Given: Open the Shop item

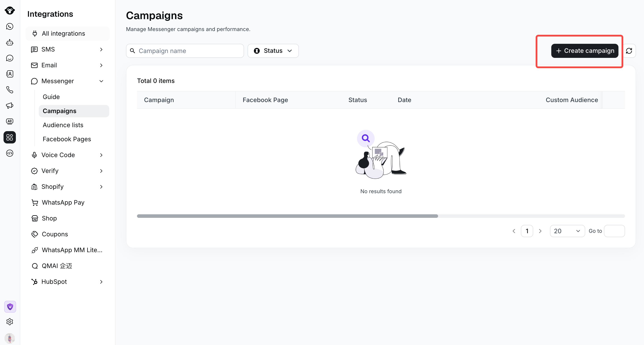Looking at the screenshot, I should [67, 218].
